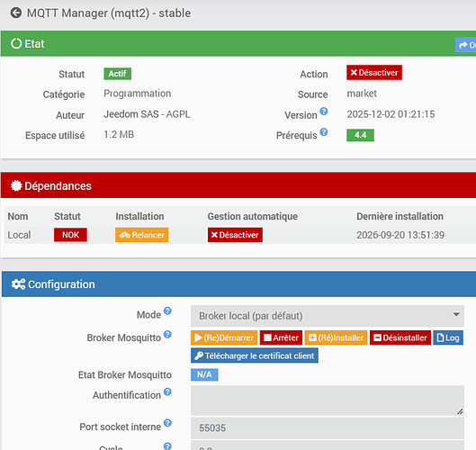Go back using the arrow icon
Screen dimensions: 476x450
pyautogui.click(x=16, y=13)
